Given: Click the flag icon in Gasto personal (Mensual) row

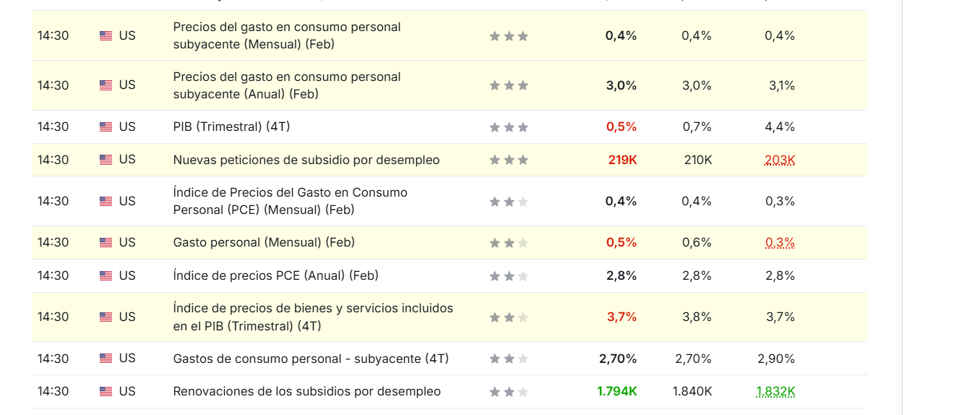Looking at the screenshot, I should 106,243.
